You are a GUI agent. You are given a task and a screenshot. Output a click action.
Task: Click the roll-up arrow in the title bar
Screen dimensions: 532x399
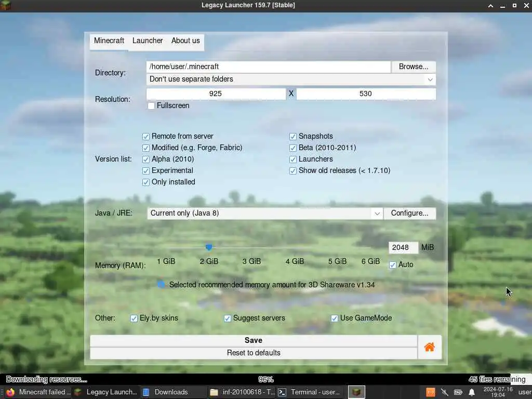(490, 6)
